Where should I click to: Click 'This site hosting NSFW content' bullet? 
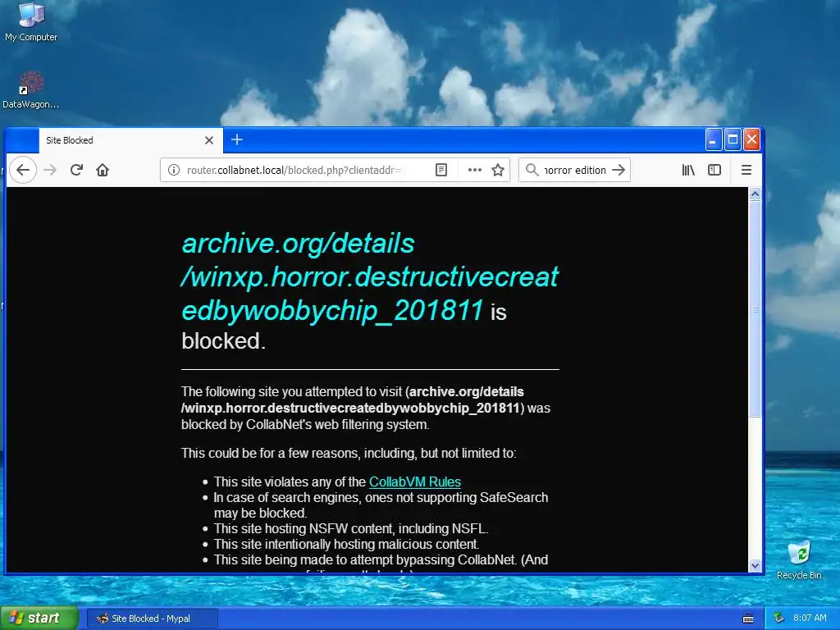351,529
